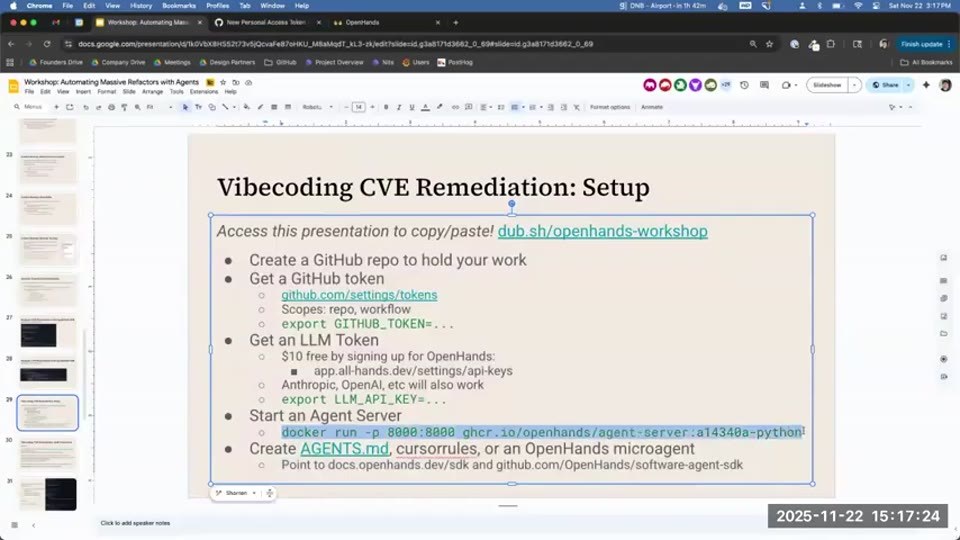Open the version history clock icon
This screenshot has height=540, width=960.
pos(744,85)
